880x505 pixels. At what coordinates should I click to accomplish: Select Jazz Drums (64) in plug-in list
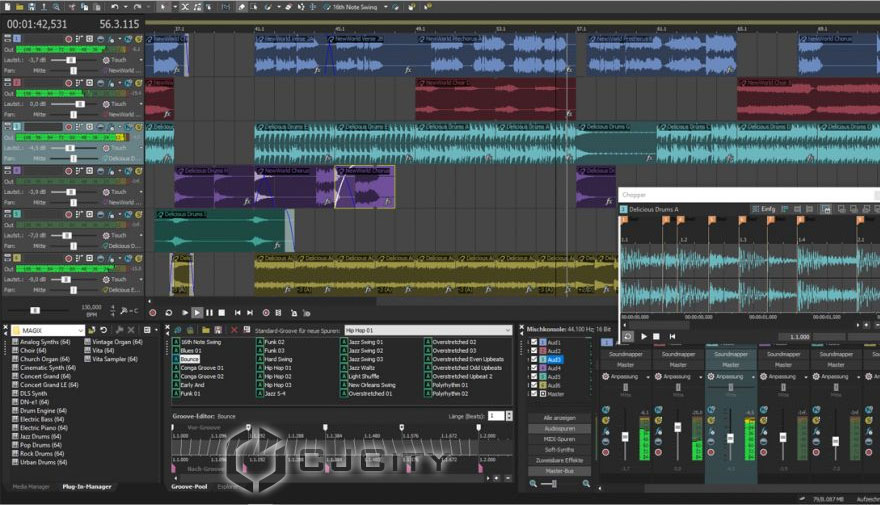[x=40, y=436]
